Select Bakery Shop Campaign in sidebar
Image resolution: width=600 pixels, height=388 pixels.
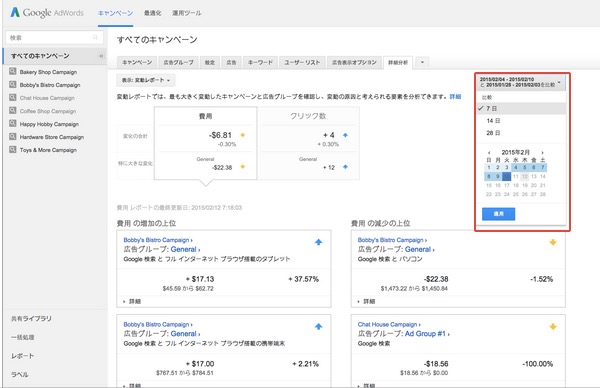(x=48, y=72)
